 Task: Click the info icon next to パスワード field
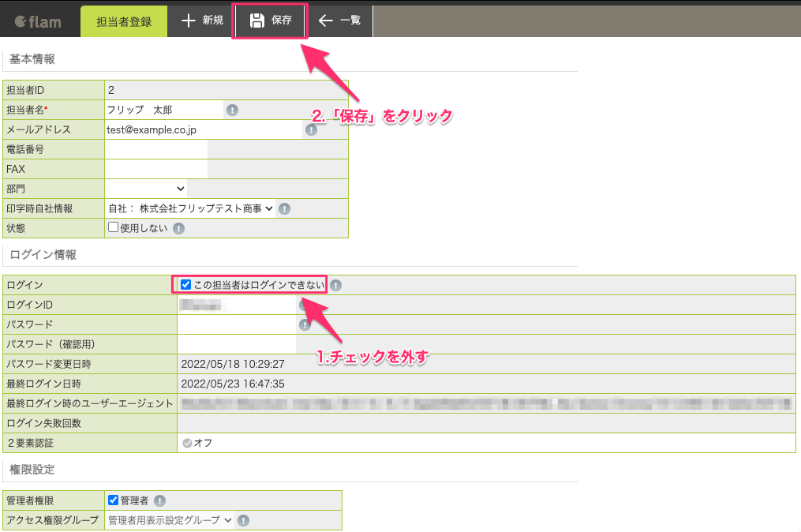[305, 324]
